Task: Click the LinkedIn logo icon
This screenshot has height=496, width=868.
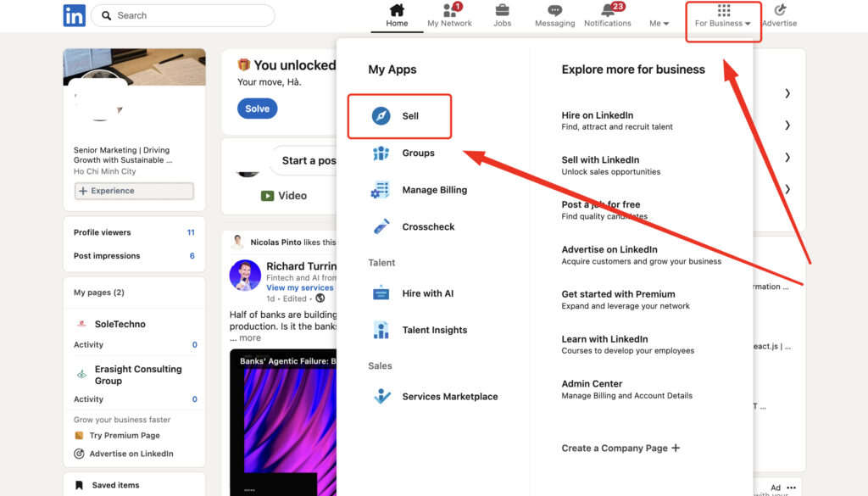Action: 75,15
